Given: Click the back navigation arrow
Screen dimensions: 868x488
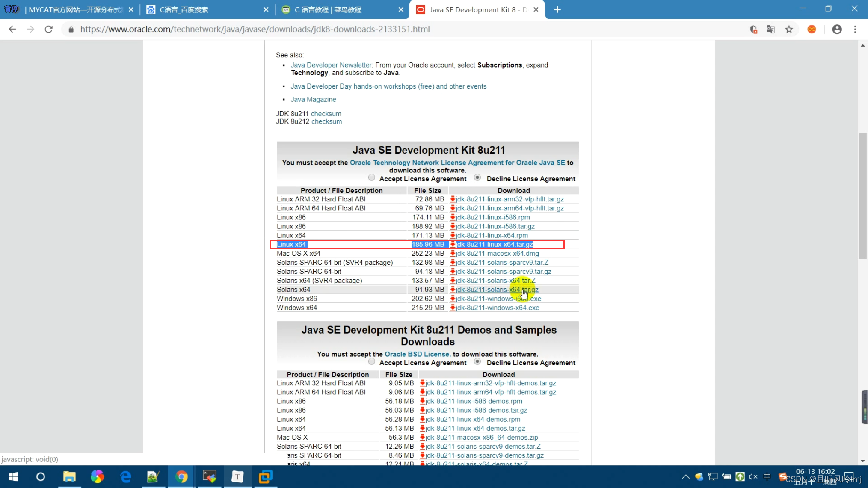Looking at the screenshot, I should 12,29.
